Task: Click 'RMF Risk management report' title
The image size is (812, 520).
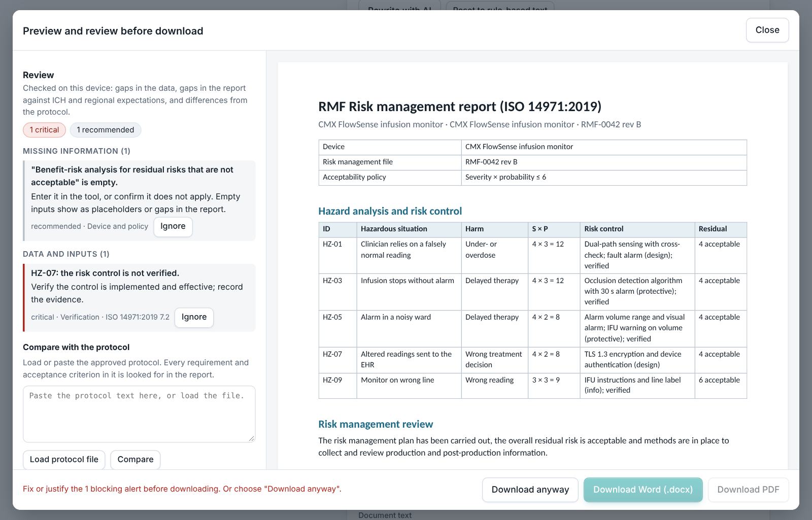Action: [460, 107]
